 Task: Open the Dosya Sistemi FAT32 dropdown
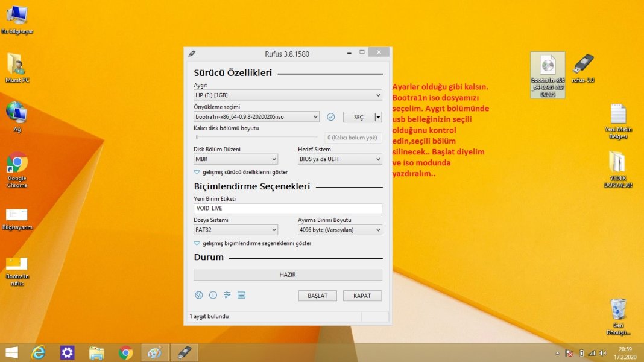(x=235, y=230)
